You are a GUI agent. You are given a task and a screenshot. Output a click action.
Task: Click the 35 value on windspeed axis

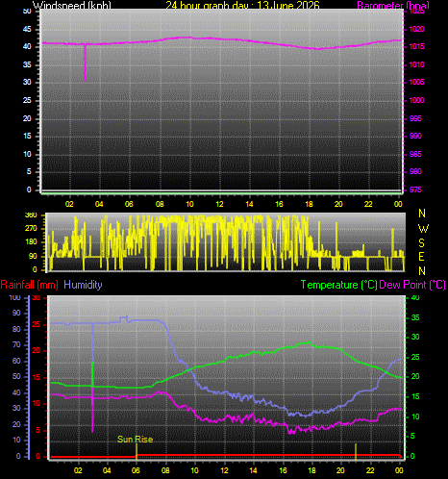point(27,64)
